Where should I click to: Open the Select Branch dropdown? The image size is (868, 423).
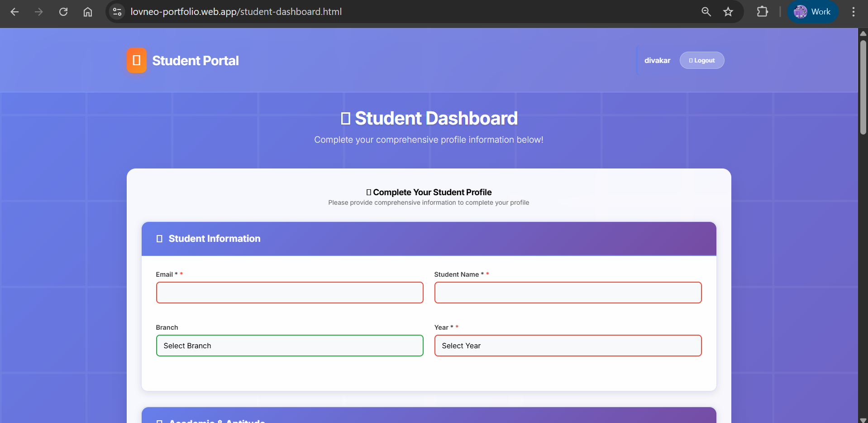[x=290, y=346]
